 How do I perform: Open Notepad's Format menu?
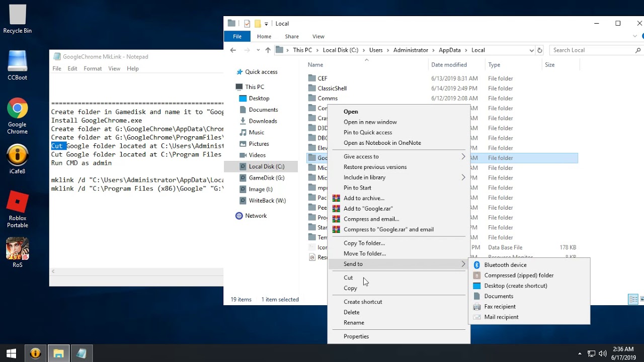pos(93,68)
